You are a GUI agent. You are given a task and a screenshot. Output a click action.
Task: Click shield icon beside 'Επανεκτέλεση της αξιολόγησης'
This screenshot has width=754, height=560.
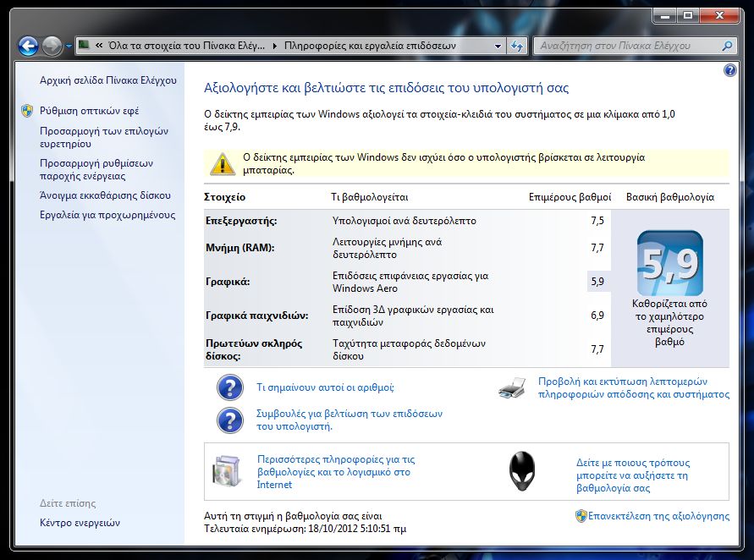tap(581, 516)
